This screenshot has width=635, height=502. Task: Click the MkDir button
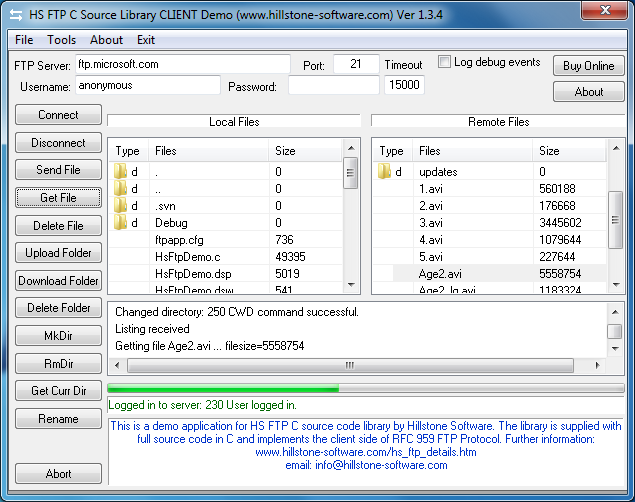[58, 336]
